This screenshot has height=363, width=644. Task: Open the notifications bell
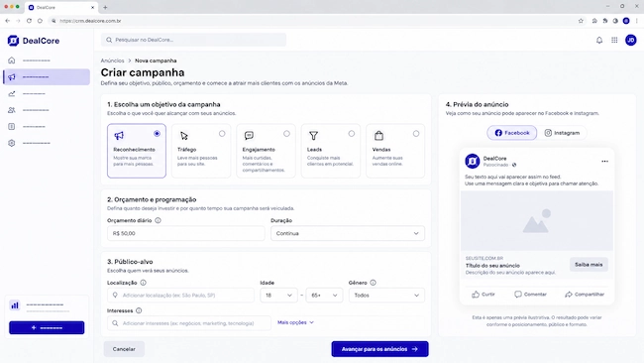click(599, 40)
